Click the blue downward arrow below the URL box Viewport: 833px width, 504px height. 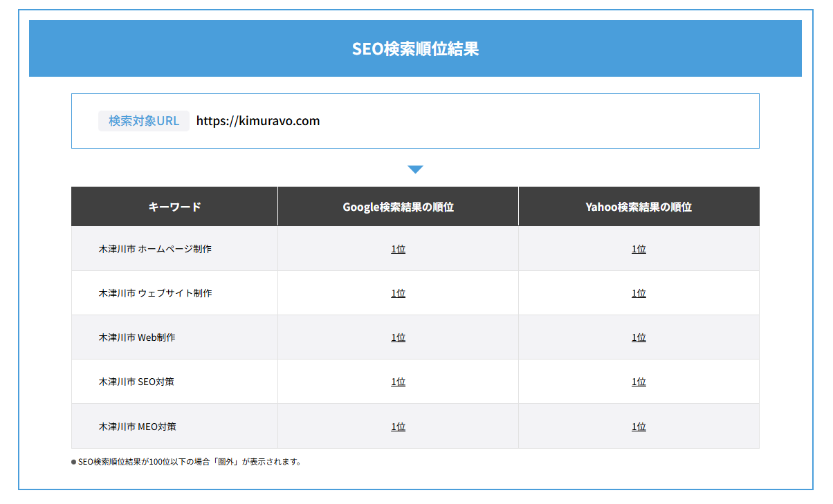click(x=415, y=168)
